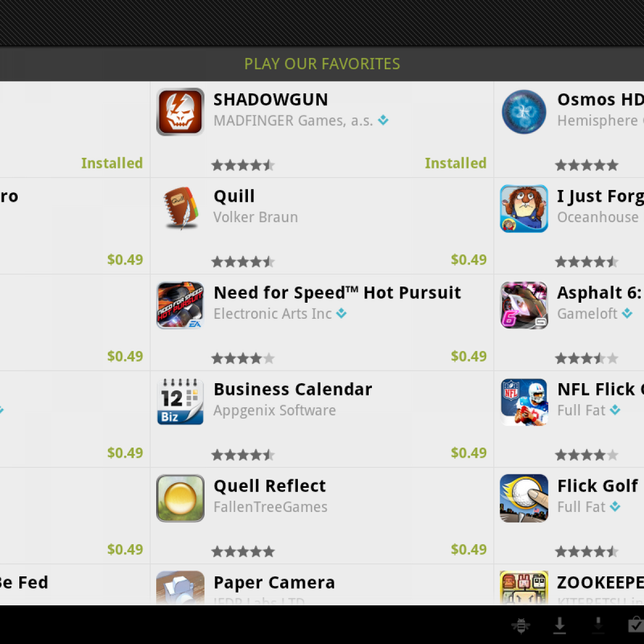This screenshot has width=644, height=644.
Task: Select the PLAY OUR FAVORITES header
Action: (322, 64)
